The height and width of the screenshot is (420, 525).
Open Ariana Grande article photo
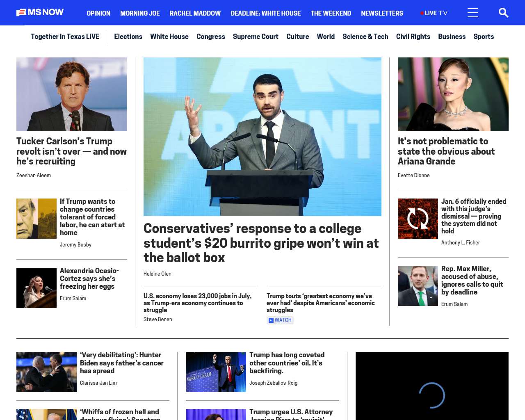pos(453,94)
